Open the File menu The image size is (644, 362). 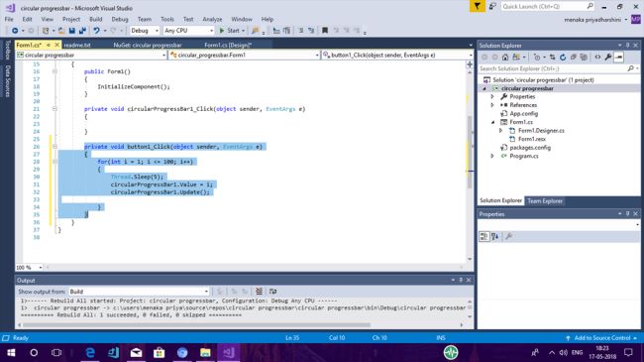9,19
